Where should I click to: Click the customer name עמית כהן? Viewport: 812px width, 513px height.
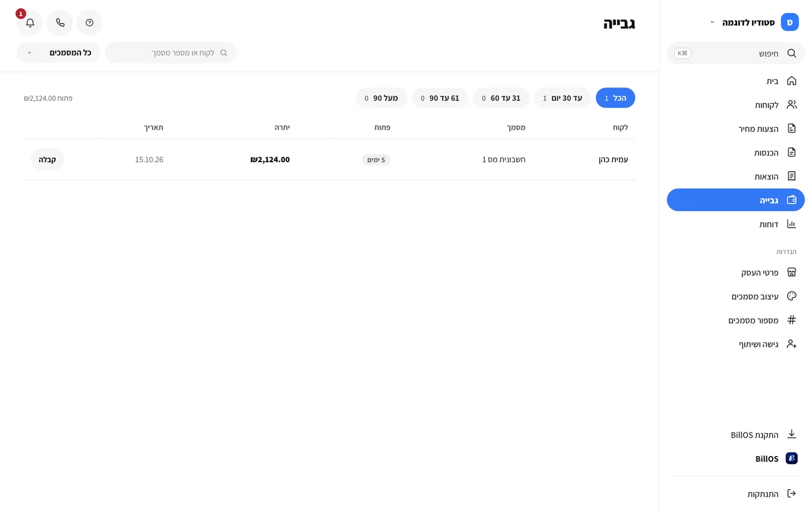point(613,159)
